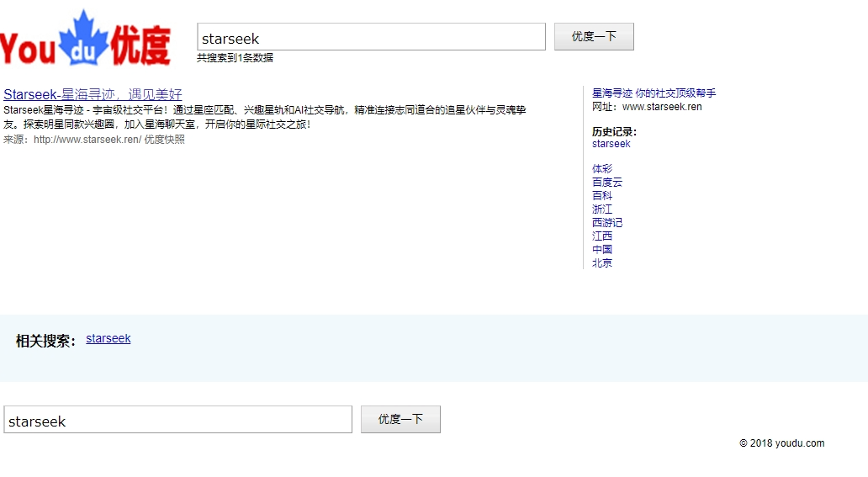The image size is (868, 477).
Task: Click the result description starting Starseek星海寻迹 - 宇宙级社交平台
Action: pos(265,117)
